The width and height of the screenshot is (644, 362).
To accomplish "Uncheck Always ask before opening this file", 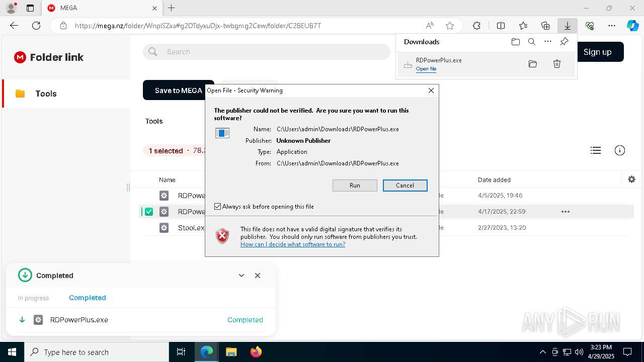I will coord(217,207).
